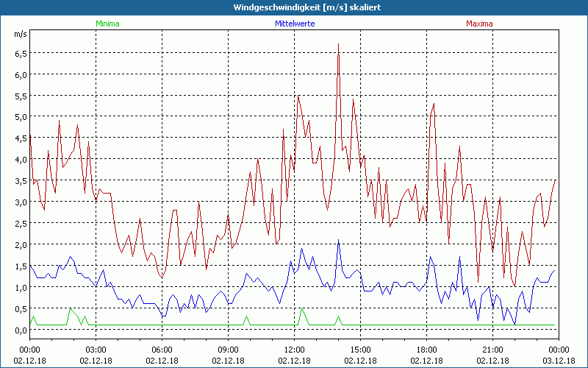Image resolution: width=588 pixels, height=368 pixels.
Task: Click the 03.12.18 date label
Action: [x=559, y=361]
